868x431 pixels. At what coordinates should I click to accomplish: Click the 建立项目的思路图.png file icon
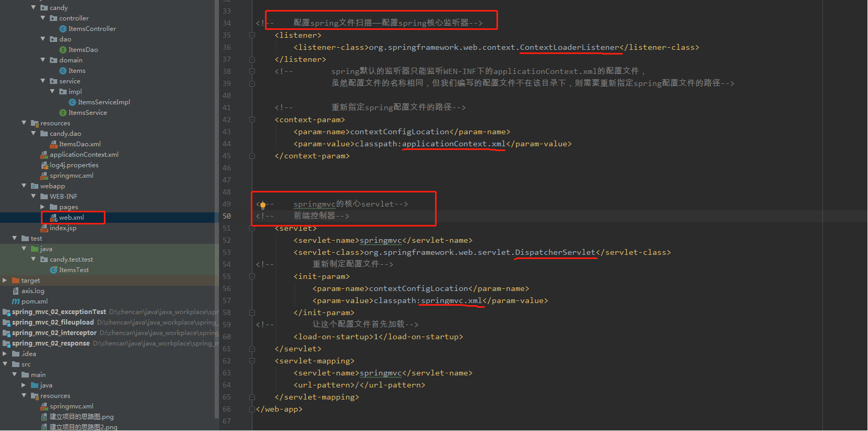pyautogui.click(x=44, y=417)
